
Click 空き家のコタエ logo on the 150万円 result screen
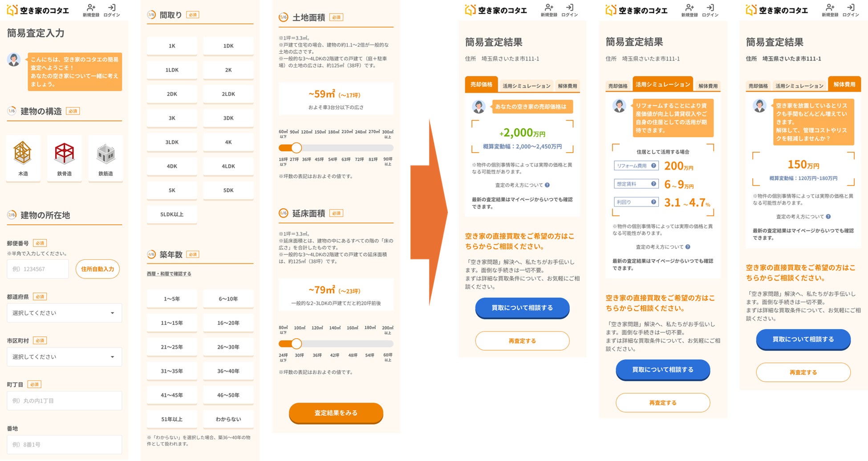point(777,10)
